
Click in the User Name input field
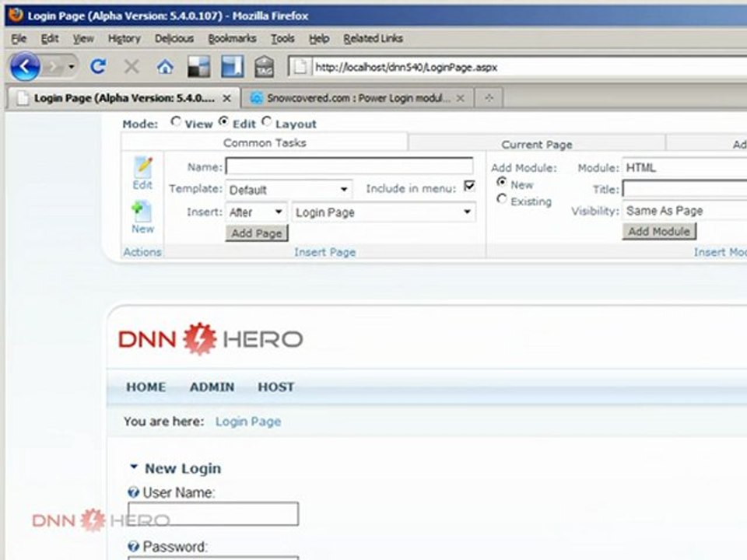click(213, 514)
